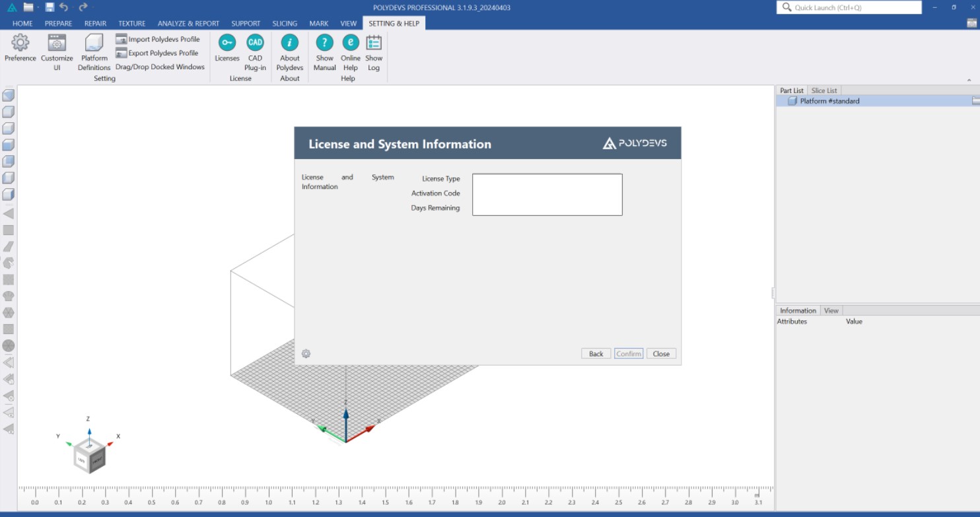
Task: Click the Value column header
Action: tap(854, 322)
